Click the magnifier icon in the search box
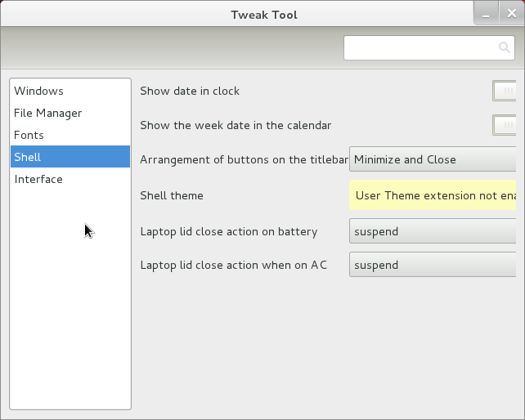The height and width of the screenshot is (420, 525). 505,48
